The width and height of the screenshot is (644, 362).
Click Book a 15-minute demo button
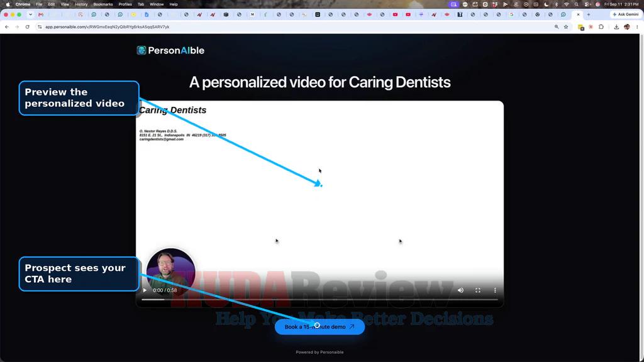(x=319, y=327)
